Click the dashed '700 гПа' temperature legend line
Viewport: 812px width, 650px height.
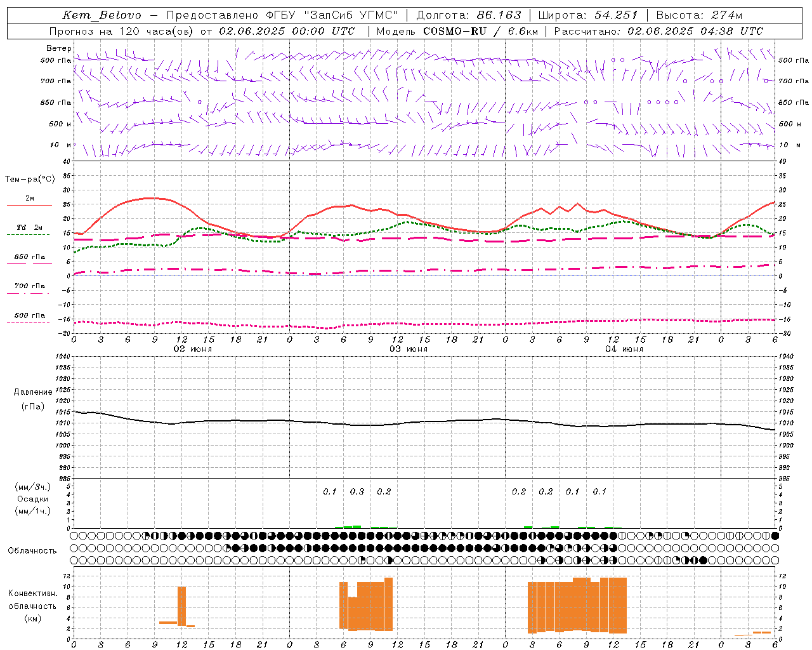click(29, 293)
